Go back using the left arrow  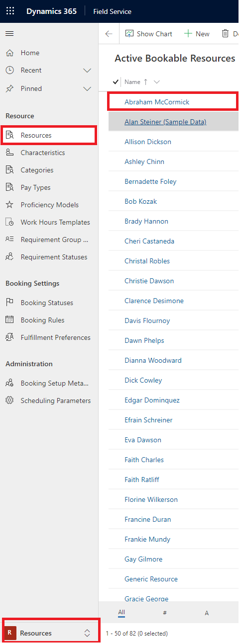(x=109, y=34)
